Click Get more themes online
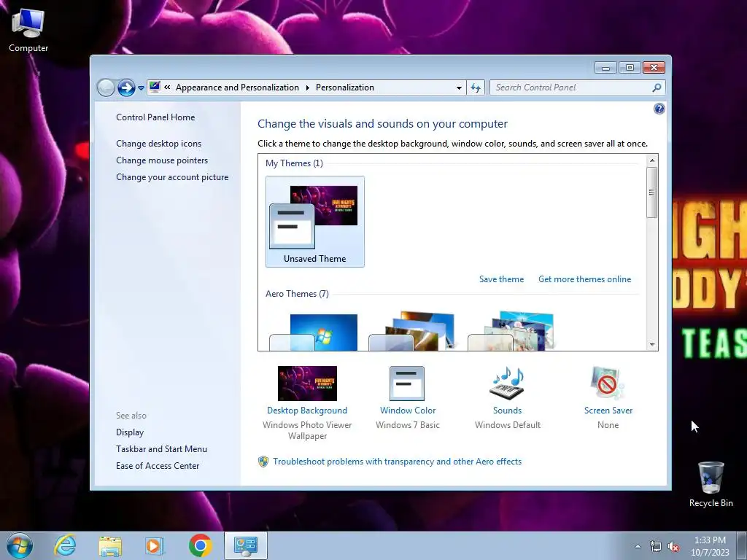The image size is (747, 560). [x=584, y=279]
